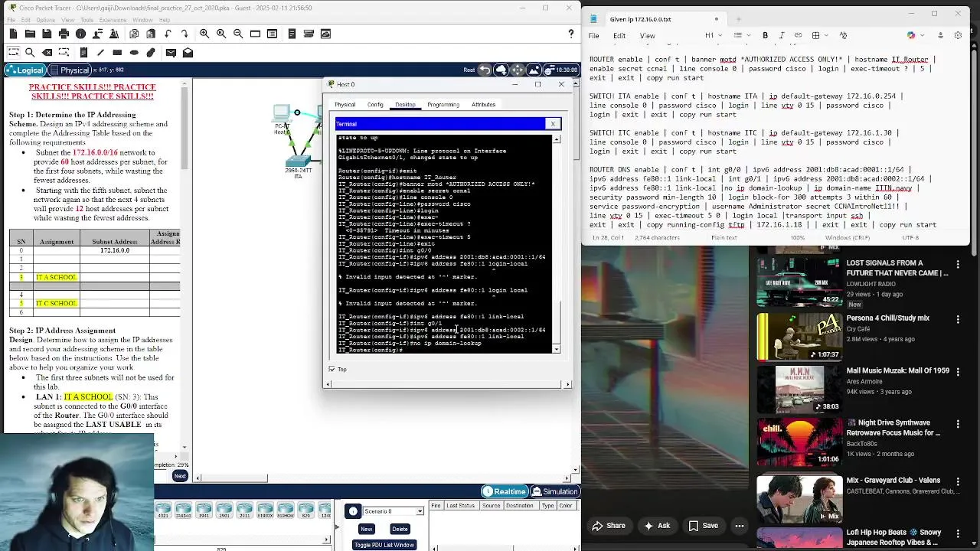Image resolution: width=980 pixels, height=551 pixels.
Task: Save the Packet Tracer file
Action: pyautogui.click(x=47, y=34)
